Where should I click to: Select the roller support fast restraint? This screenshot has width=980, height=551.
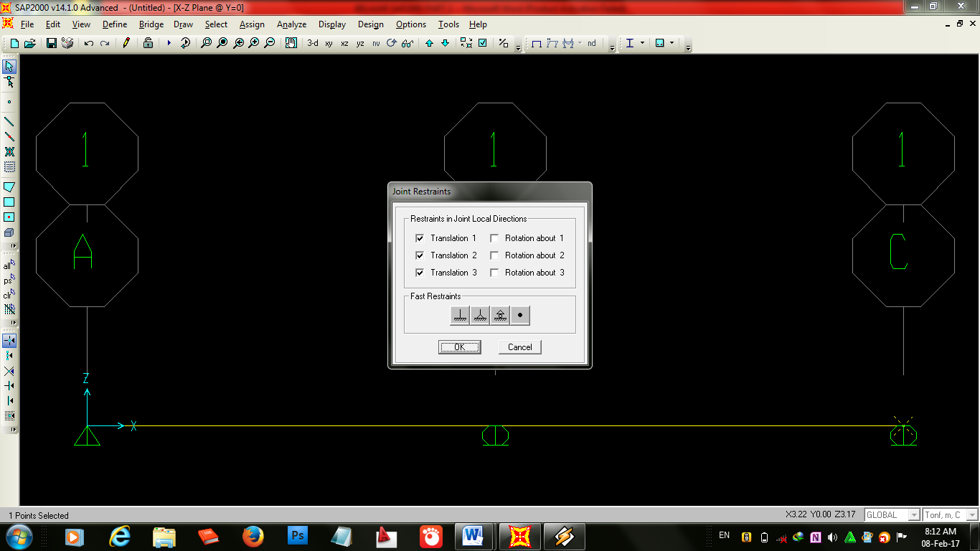499,315
